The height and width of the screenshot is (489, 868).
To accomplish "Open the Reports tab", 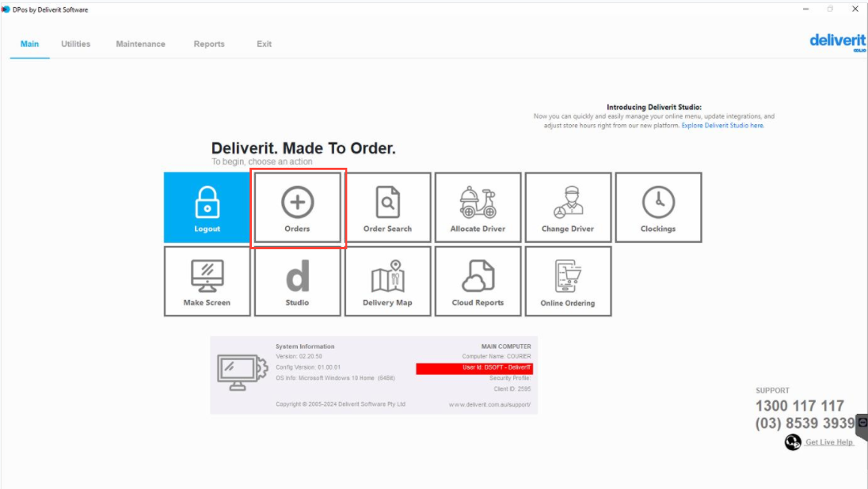I will click(x=209, y=44).
